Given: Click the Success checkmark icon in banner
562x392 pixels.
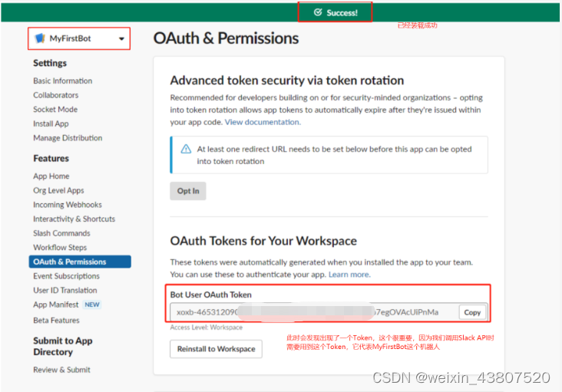Looking at the screenshot, I should click(x=318, y=12).
